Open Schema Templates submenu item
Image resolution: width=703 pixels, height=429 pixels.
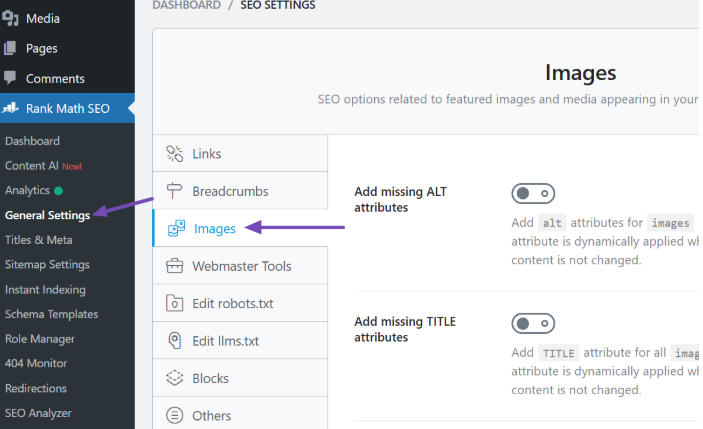pyautogui.click(x=52, y=314)
